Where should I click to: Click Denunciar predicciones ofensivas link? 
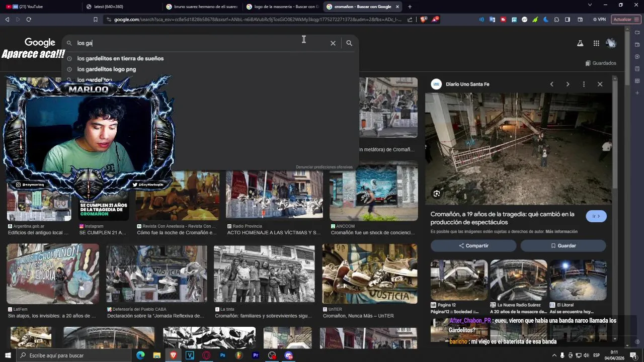pyautogui.click(x=324, y=167)
